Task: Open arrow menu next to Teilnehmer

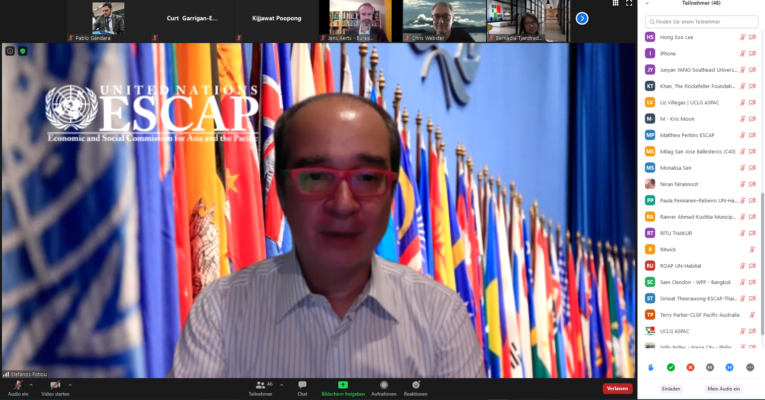Action: (x=282, y=385)
